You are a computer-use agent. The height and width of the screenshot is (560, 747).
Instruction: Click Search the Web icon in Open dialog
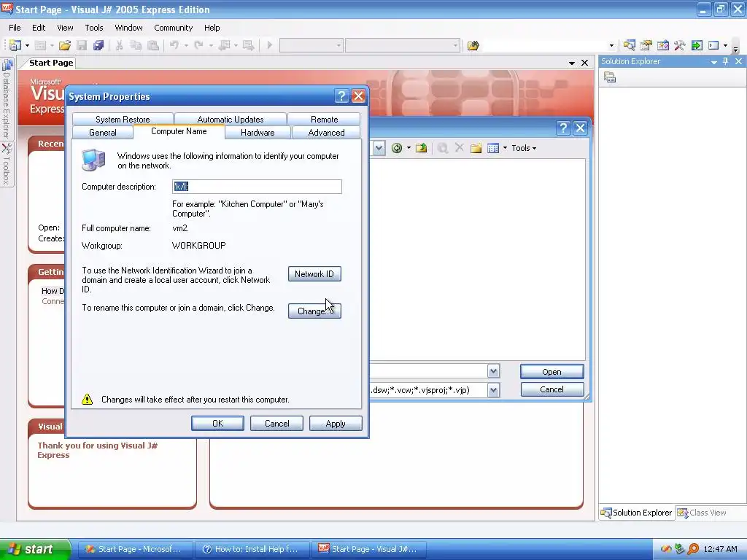[443, 148]
